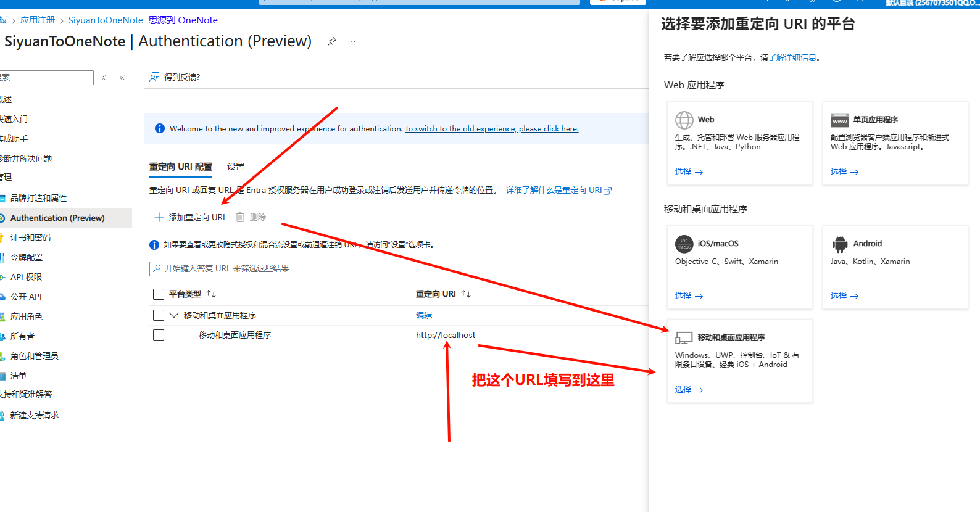Click 编辑 link for 移动和桌面应用程序 row
Screen dimensions: 980x512
(424, 315)
